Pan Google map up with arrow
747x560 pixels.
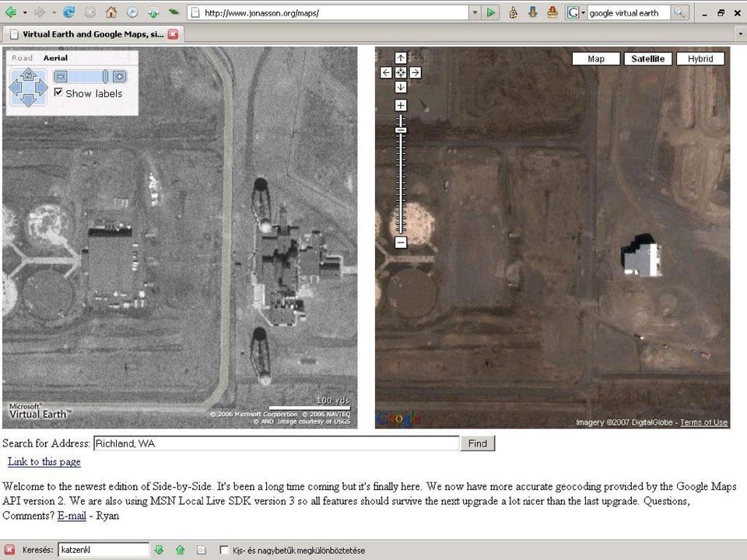click(401, 58)
